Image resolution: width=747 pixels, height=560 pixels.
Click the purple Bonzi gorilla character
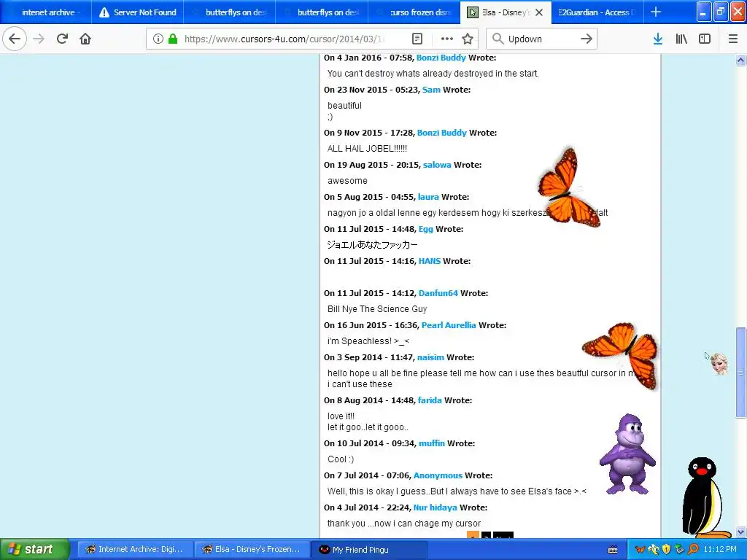[x=627, y=454]
